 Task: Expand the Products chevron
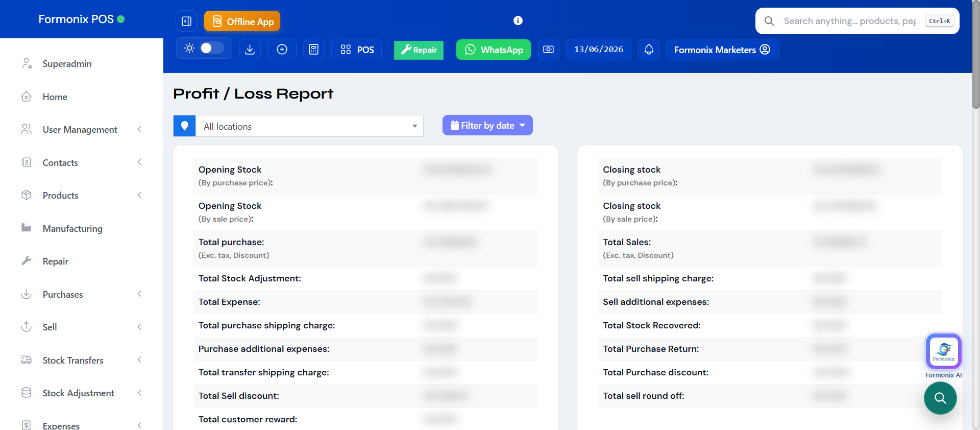click(139, 195)
